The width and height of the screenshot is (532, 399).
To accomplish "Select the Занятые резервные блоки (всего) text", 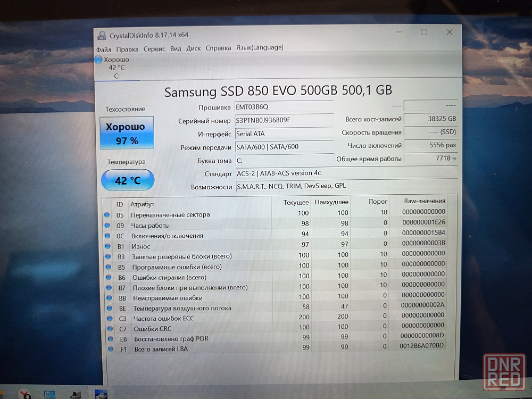I will point(182,256).
